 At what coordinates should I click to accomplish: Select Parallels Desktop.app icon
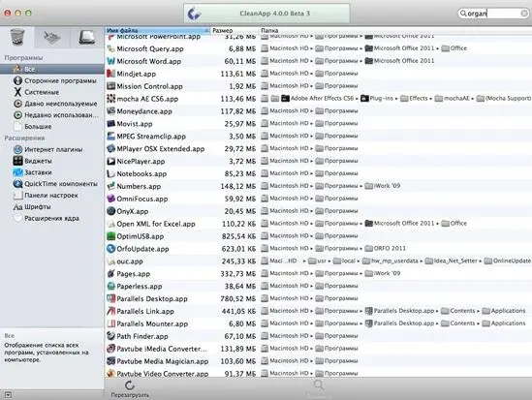click(x=110, y=298)
